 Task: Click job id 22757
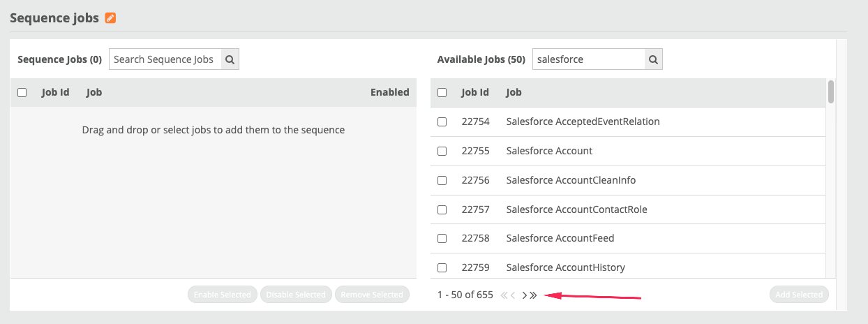[476, 209]
